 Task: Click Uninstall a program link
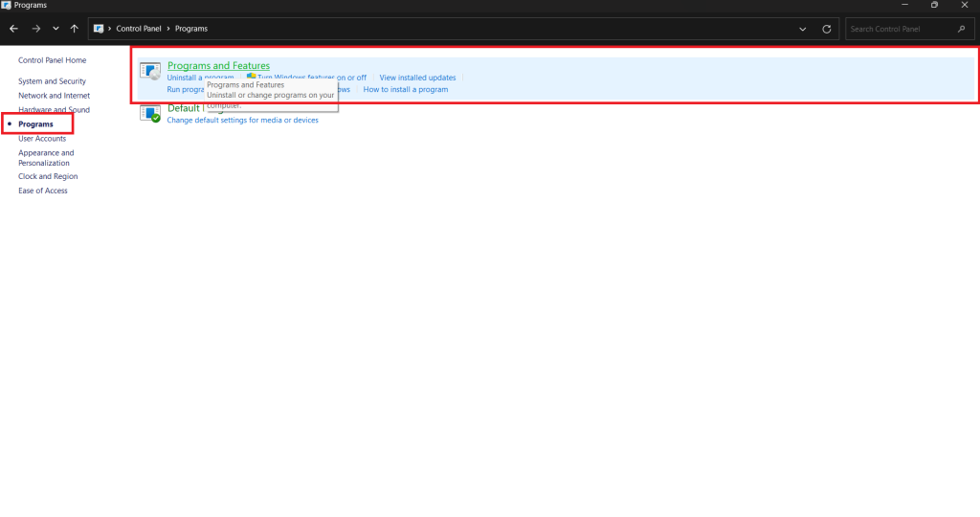(200, 78)
